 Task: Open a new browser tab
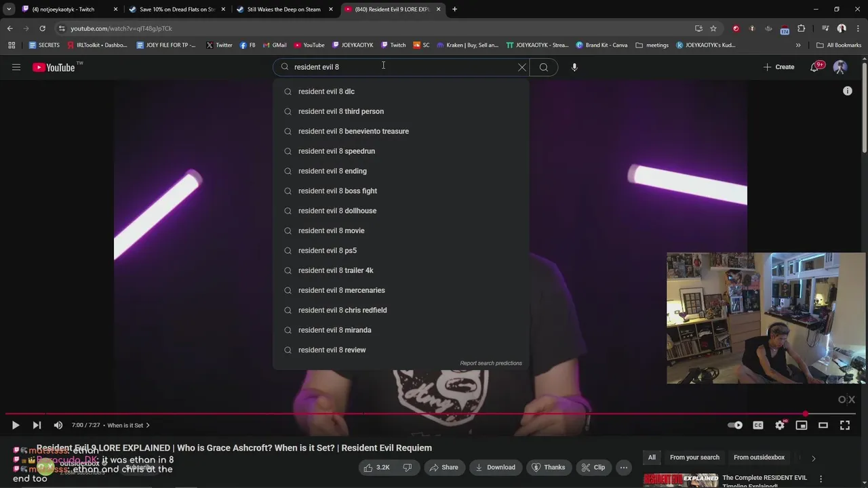click(454, 9)
